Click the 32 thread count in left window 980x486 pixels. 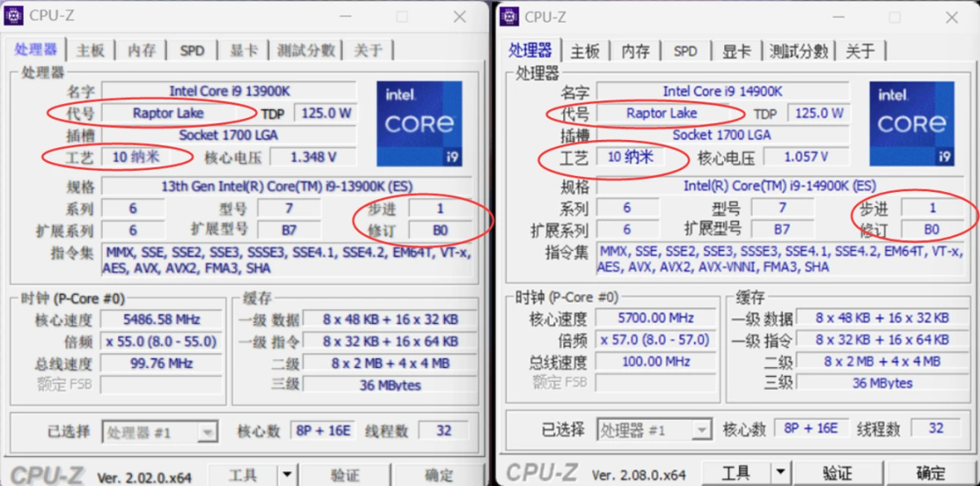444,431
